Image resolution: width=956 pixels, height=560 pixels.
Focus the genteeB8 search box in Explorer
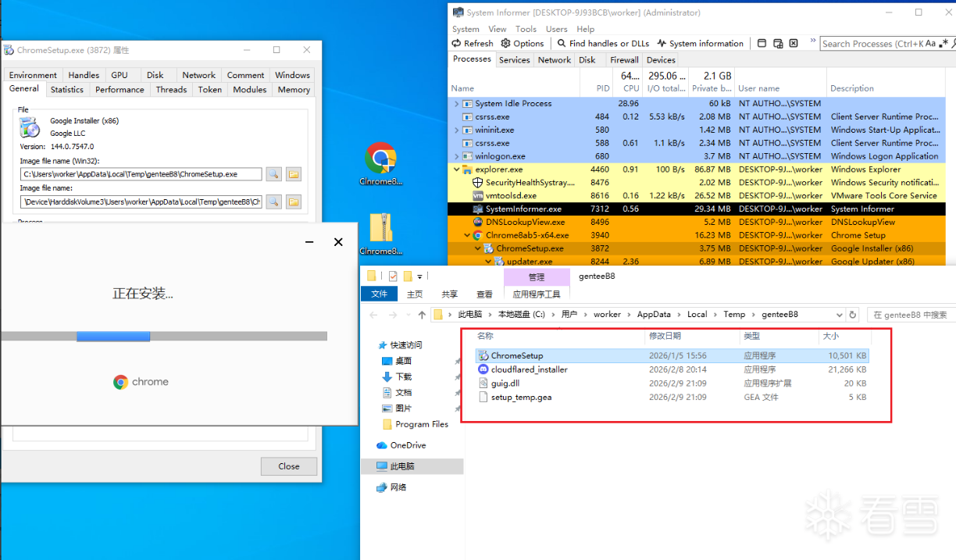[x=911, y=315]
